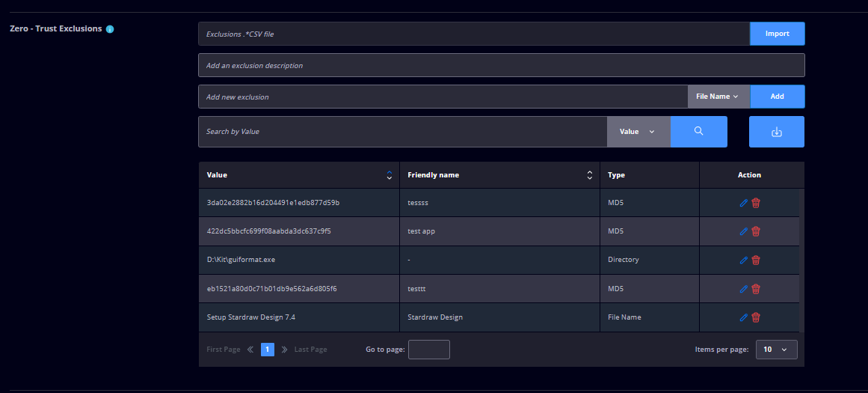The image size is (868, 393).
Task: Click the magnifier search button
Action: point(698,131)
